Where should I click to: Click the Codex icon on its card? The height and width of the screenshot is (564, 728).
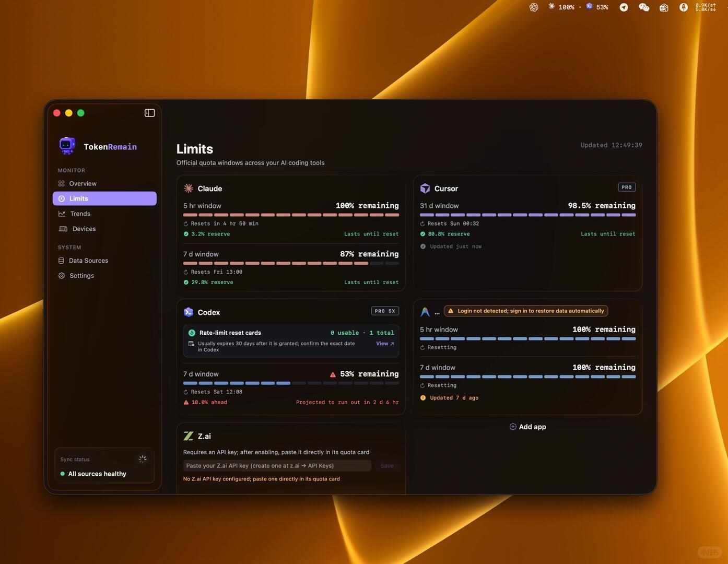click(x=189, y=312)
